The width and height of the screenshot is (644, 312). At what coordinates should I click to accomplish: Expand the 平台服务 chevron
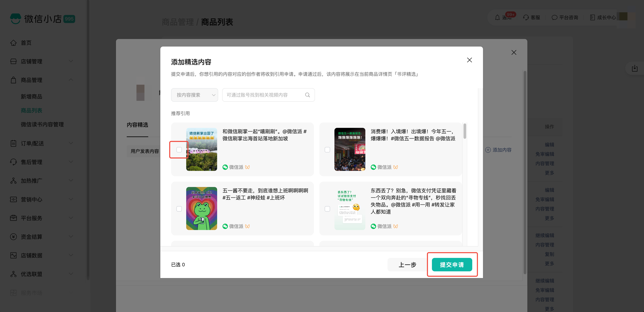[71, 218]
